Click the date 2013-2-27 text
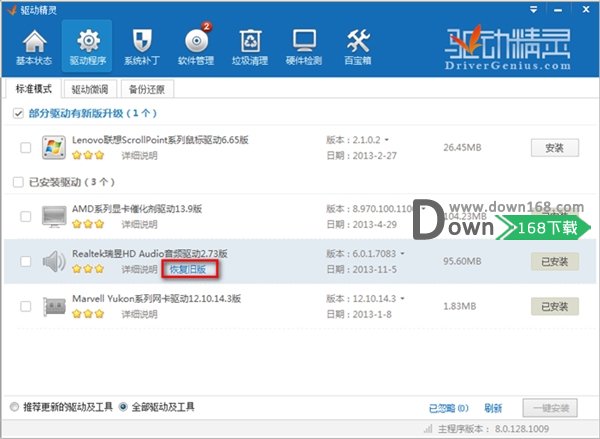The width and height of the screenshot is (600, 439). pos(375,156)
